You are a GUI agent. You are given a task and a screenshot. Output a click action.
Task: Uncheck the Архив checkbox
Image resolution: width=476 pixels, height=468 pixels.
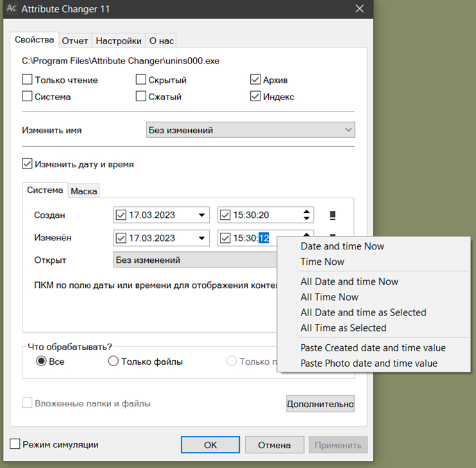(x=255, y=80)
